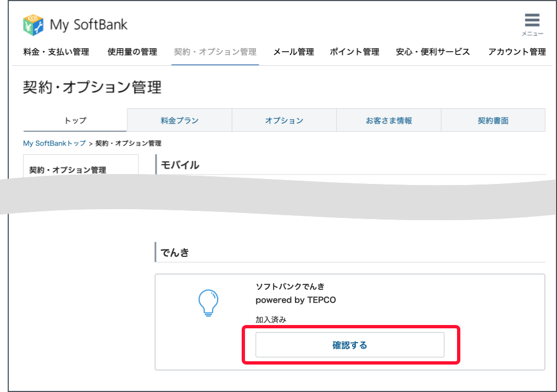The height and width of the screenshot is (392, 557).
Task: Click the 契約・オプション管理 sidebar heading
Action: coord(68,170)
